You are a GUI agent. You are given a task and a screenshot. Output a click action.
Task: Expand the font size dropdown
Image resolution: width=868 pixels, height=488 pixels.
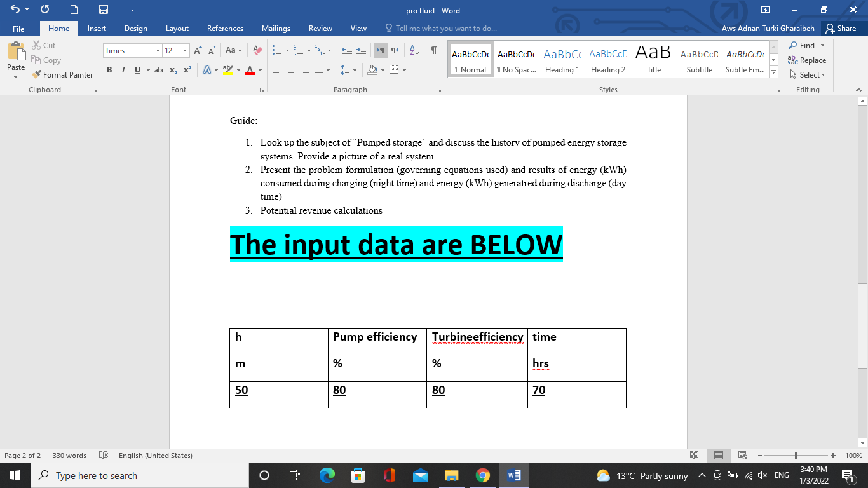coord(185,50)
